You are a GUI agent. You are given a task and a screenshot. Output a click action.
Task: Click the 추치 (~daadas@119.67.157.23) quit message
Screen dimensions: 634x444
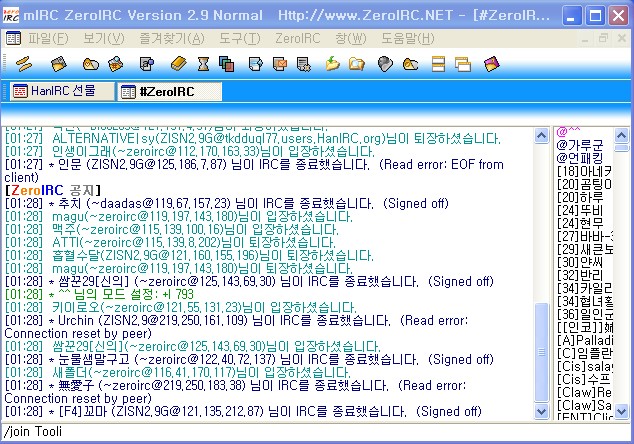pos(227,203)
